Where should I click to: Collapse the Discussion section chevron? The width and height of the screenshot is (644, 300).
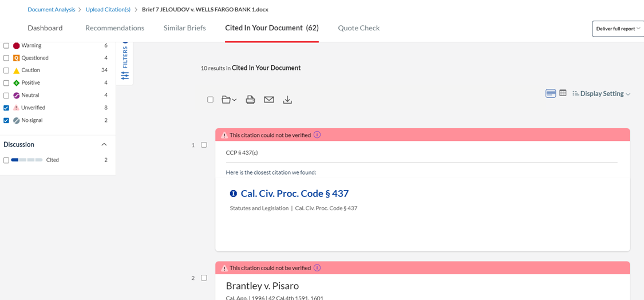tap(104, 145)
